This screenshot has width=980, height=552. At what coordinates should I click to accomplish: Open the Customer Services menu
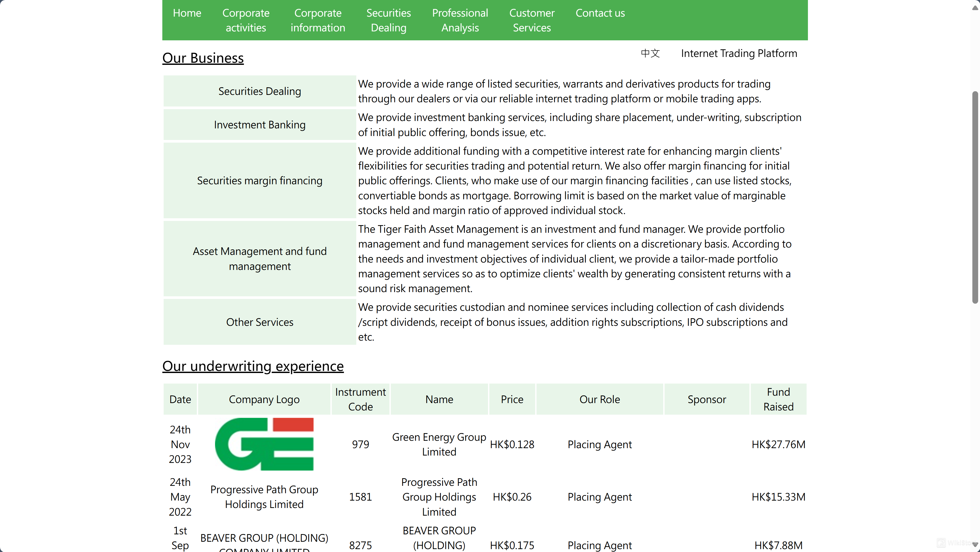pyautogui.click(x=532, y=20)
